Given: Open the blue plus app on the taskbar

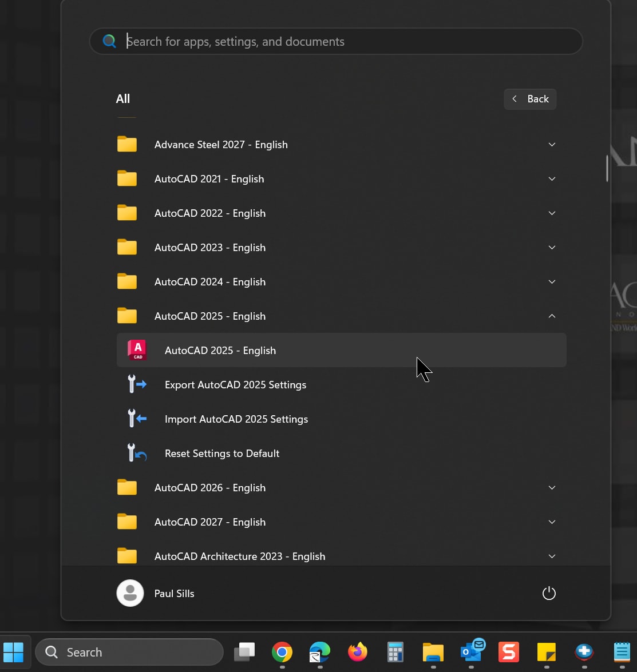Looking at the screenshot, I should (x=584, y=652).
